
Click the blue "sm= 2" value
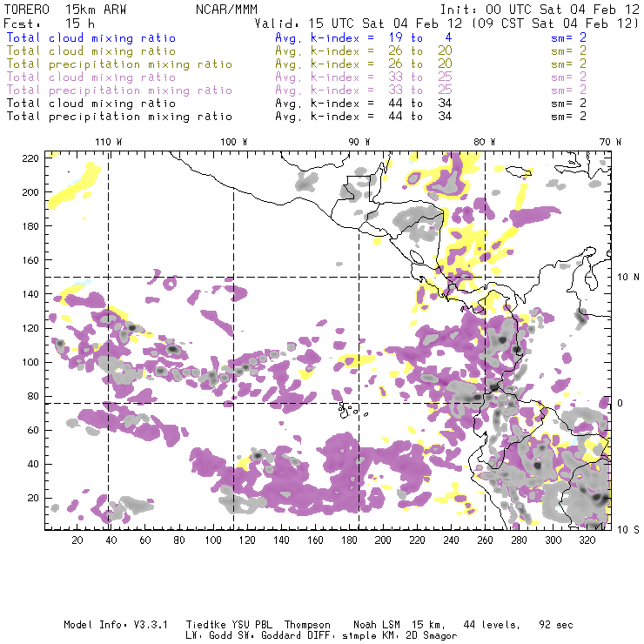pos(568,37)
